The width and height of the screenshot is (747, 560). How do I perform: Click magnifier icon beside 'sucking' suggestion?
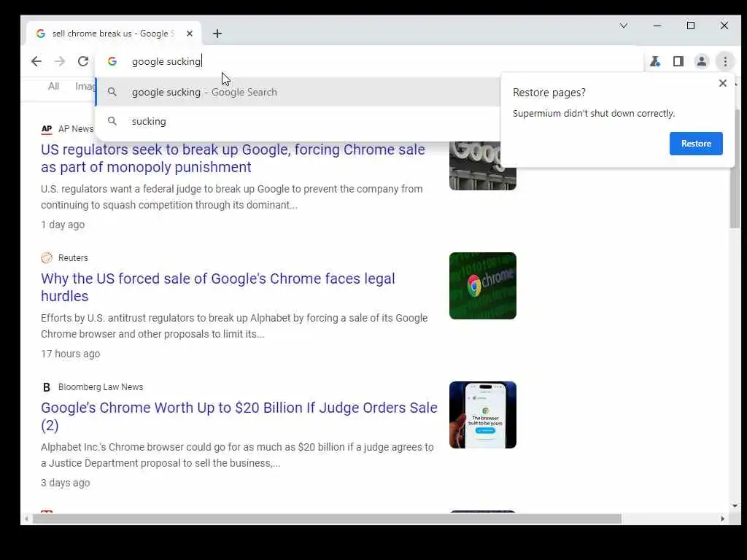[x=112, y=121]
